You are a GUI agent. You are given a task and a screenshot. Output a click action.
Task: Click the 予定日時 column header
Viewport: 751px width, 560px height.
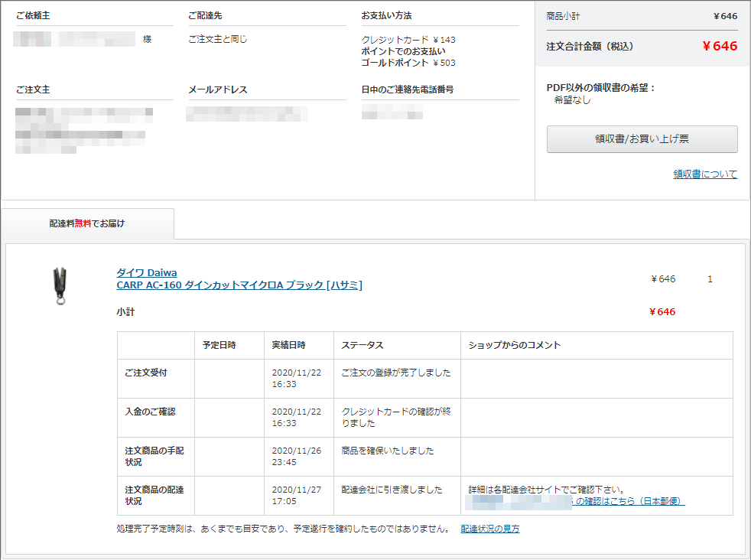(219, 345)
